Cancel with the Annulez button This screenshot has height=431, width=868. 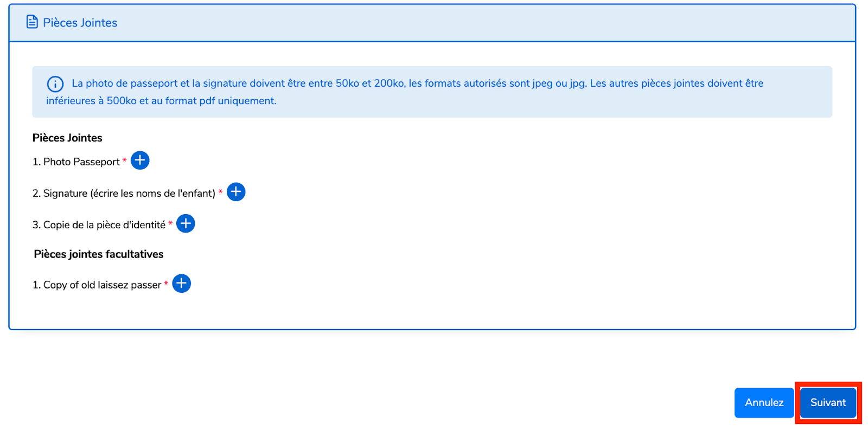coord(764,403)
